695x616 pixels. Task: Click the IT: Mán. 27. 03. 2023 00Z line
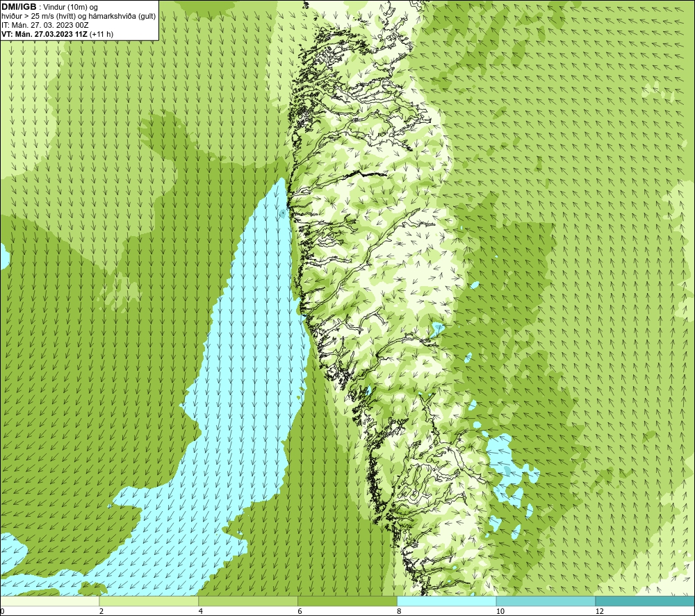[x=44, y=25]
